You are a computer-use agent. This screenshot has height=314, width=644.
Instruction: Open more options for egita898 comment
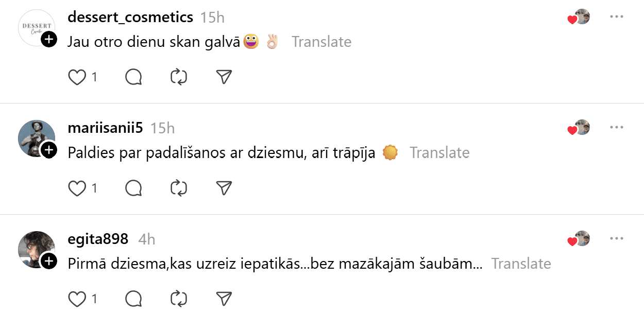click(616, 239)
